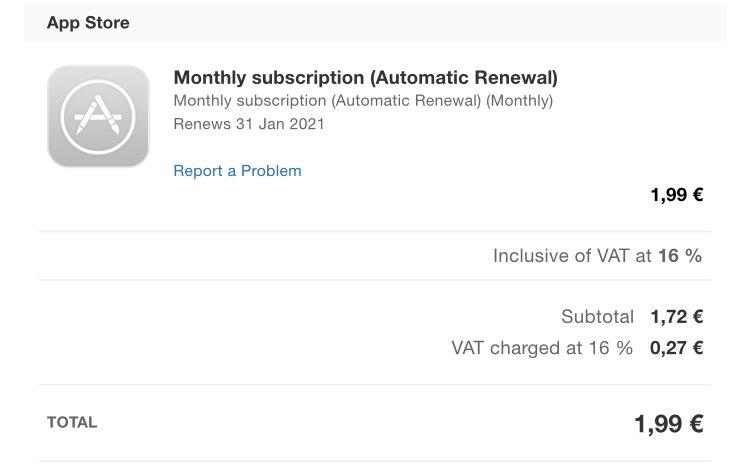Click the item price 1,99 € beside subscription
Viewport: 750px width, 465px height.
coord(677,195)
